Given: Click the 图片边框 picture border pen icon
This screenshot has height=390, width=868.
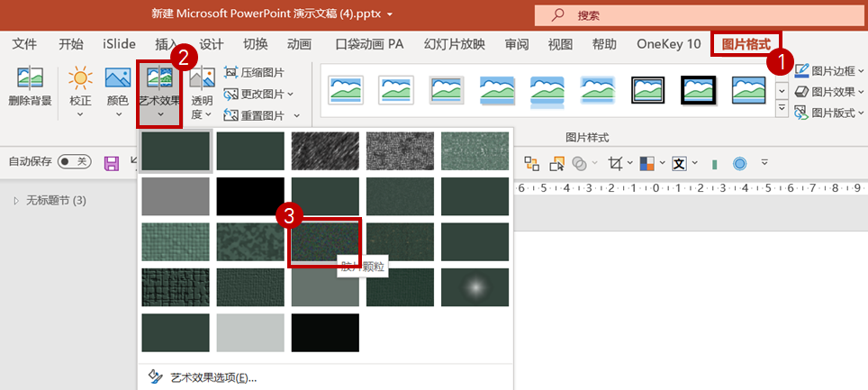Looking at the screenshot, I should coord(801,70).
